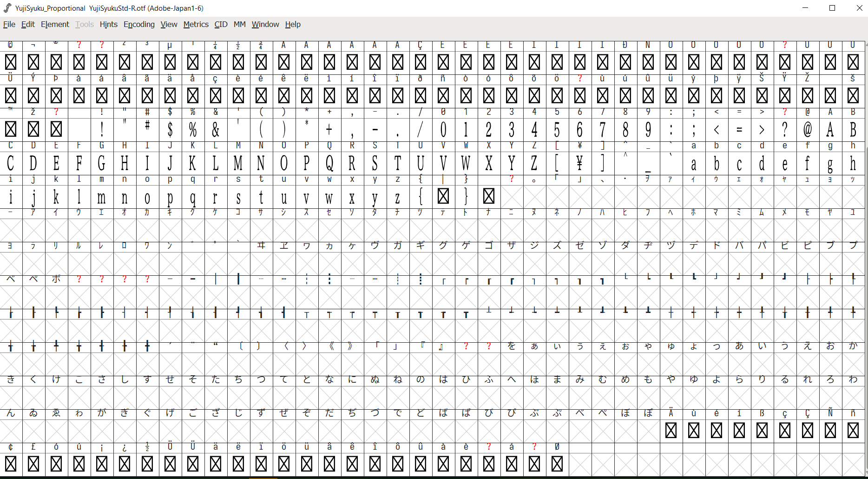Click the FontForge icon in the title bar
Screen dimensions: 868x479
pos(6,7)
